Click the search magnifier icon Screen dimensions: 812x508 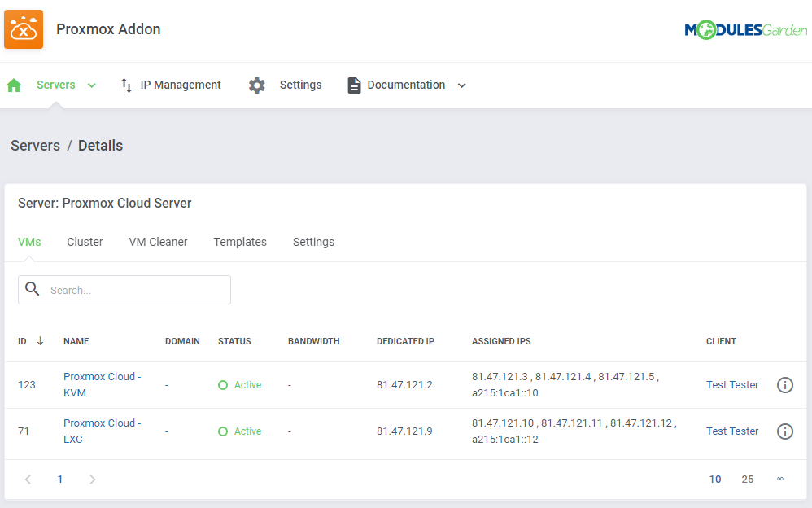[32, 289]
